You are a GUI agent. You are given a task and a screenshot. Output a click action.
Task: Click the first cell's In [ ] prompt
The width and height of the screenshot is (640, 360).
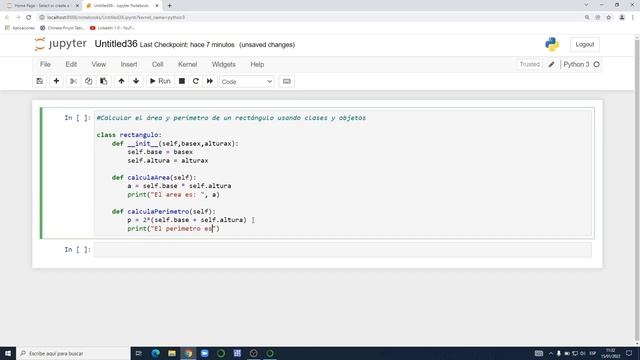point(78,118)
